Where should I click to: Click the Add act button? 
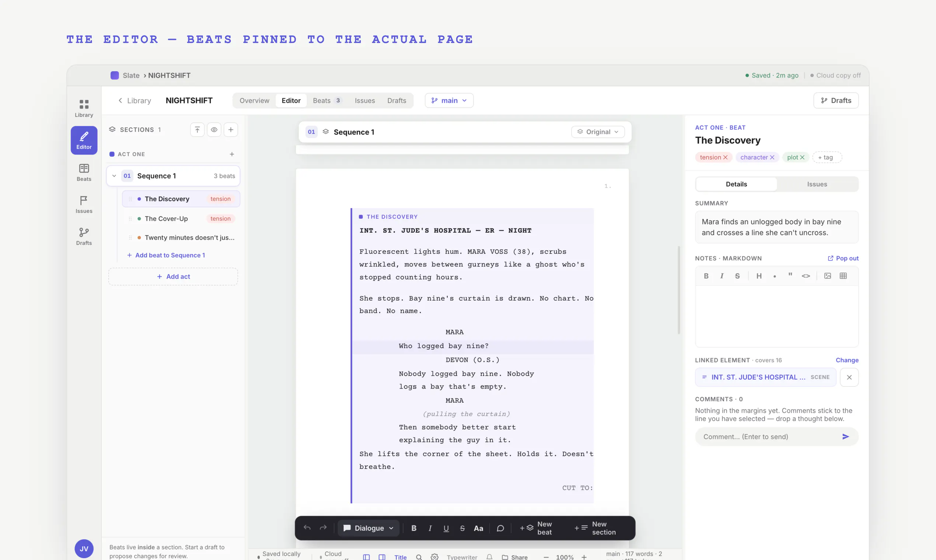pos(173,277)
